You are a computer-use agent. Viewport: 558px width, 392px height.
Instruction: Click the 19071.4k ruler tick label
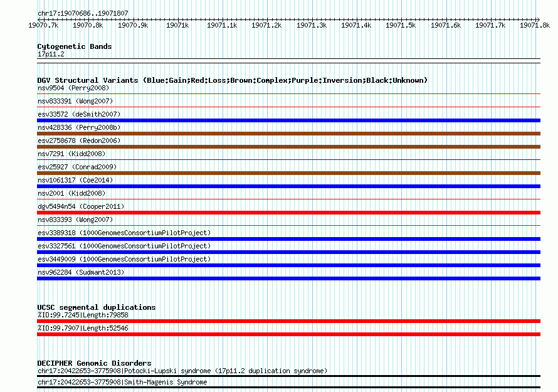pyautogui.click(x=356, y=25)
